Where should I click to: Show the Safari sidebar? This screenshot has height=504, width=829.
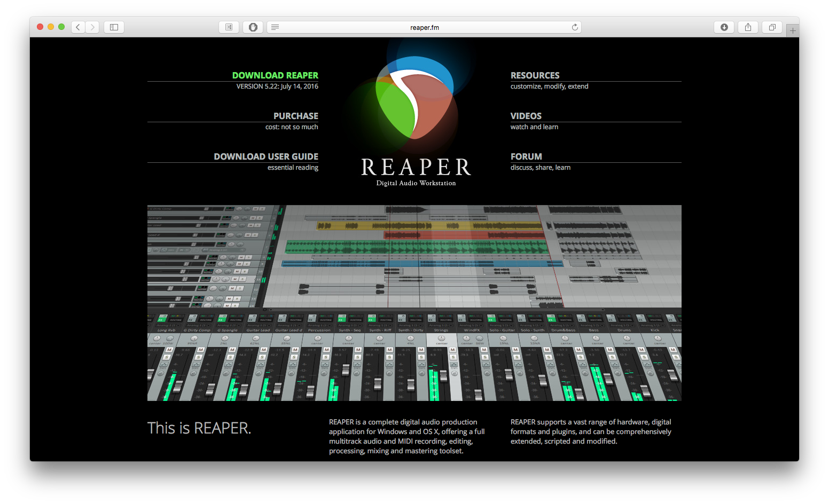(114, 27)
